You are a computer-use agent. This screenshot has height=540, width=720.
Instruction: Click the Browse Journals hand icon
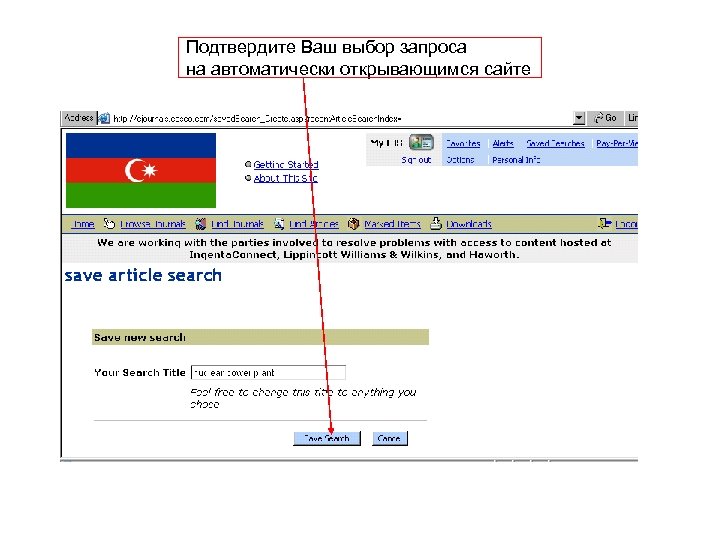tap(109, 224)
